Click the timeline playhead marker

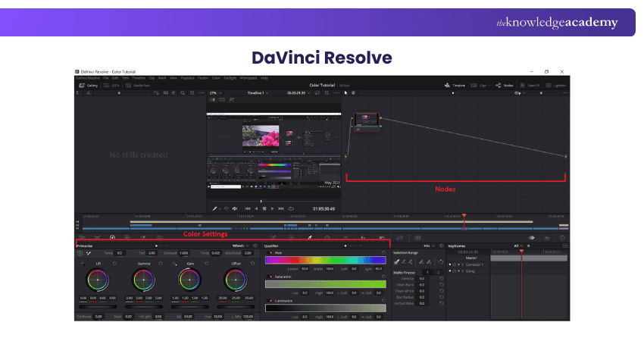coord(464,215)
